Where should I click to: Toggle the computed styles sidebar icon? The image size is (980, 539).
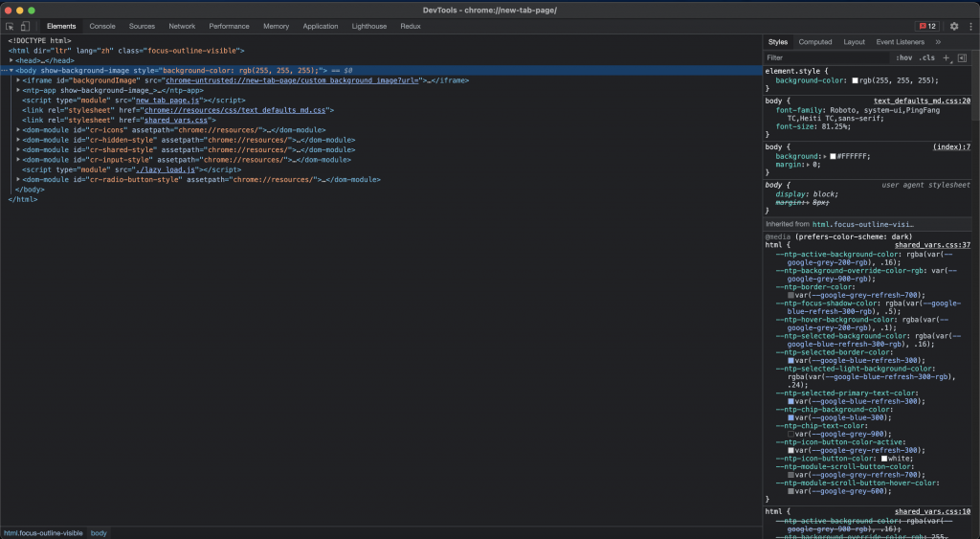963,57
